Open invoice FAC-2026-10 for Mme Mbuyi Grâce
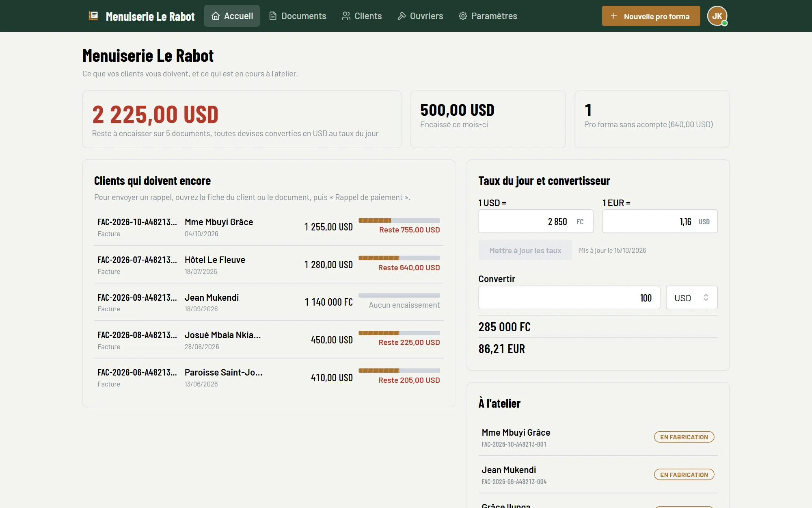 pyautogui.click(x=269, y=227)
